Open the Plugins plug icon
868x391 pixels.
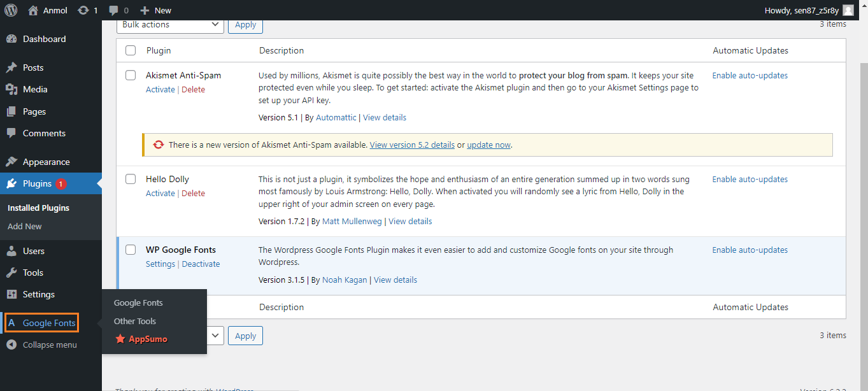point(13,183)
